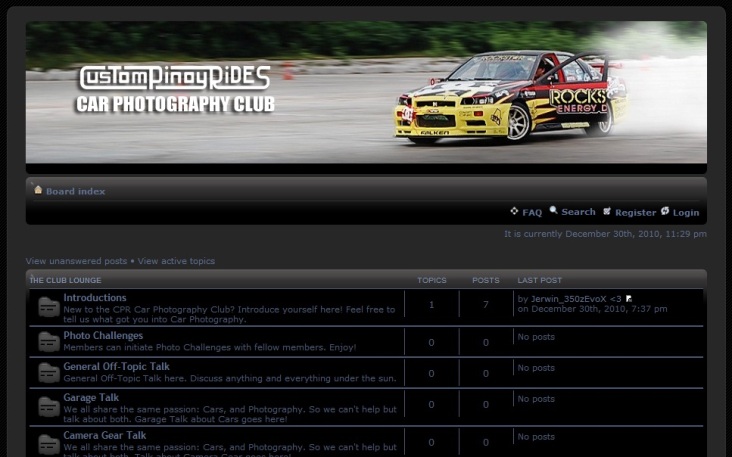Open THE CLUB LOUNGE category header
Viewport: 732px width, 457px height.
click(65, 280)
